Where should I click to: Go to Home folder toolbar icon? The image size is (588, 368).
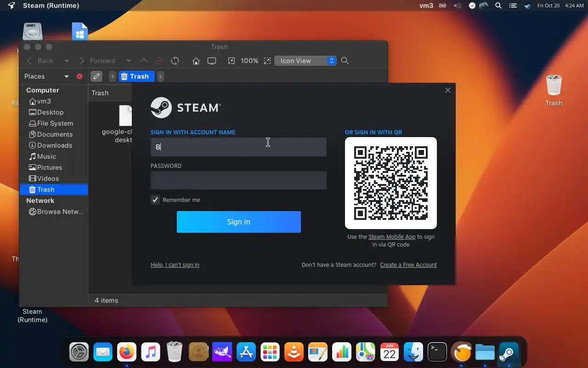pos(196,61)
